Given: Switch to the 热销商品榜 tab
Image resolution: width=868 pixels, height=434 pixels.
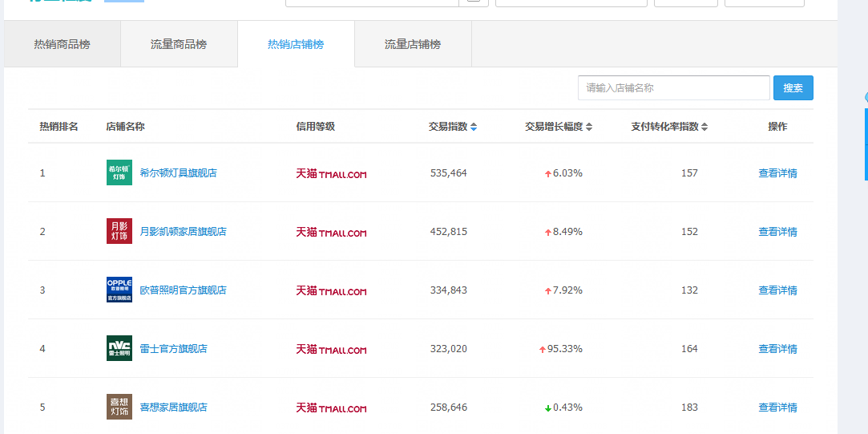Looking at the screenshot, I should coord(62,44).
